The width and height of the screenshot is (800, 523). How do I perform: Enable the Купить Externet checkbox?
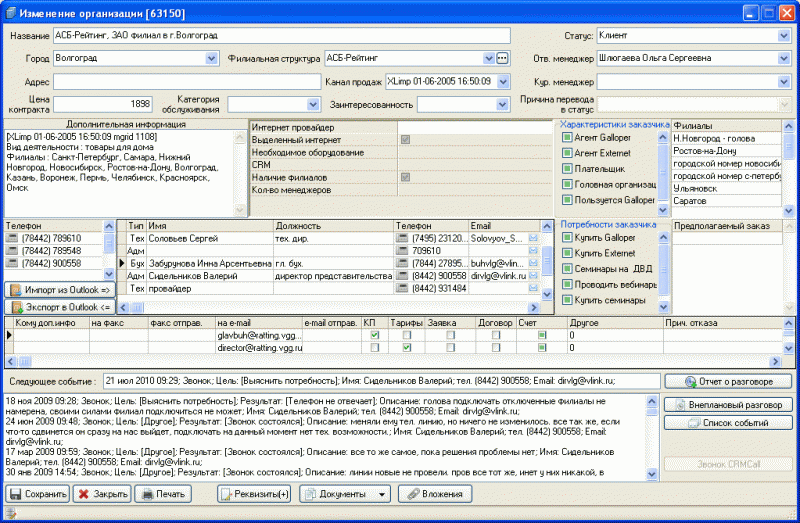567,253
